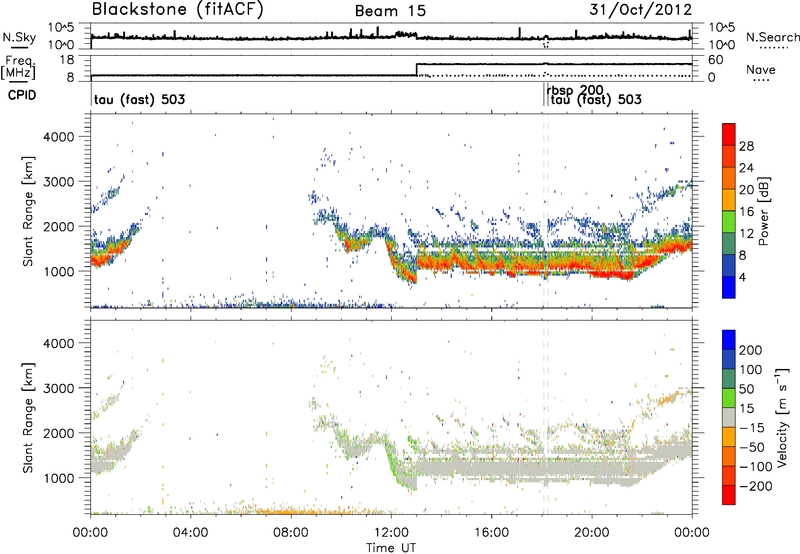Click the '16:00' time axis tick label
Viewport: 800px width, 554px height.
point(491,533)
